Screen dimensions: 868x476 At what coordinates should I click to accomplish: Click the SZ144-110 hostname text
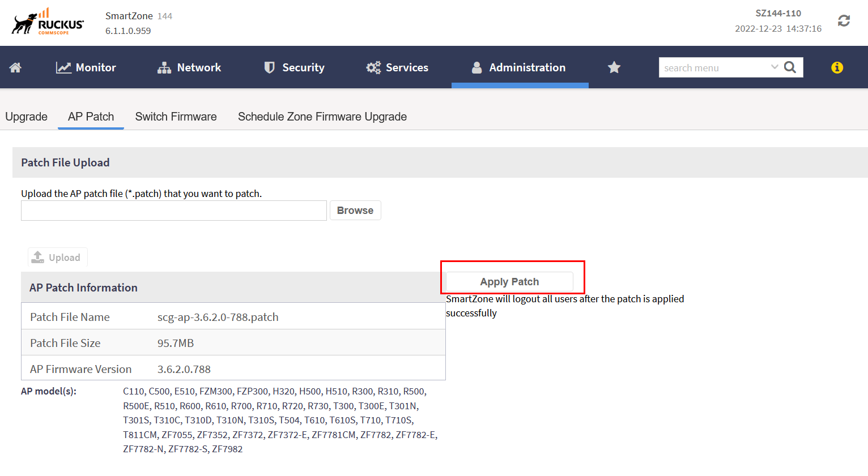(778, 13)
